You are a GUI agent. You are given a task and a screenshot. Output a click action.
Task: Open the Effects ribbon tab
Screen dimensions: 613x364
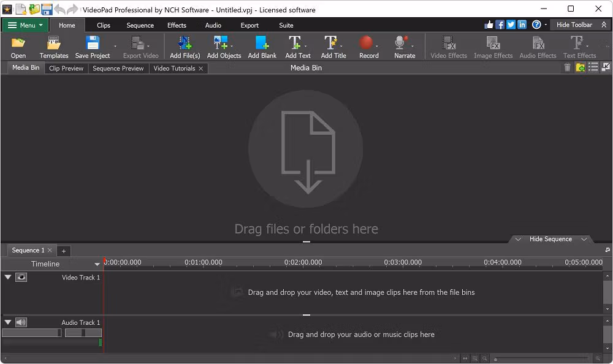click(x=177, y=25)
